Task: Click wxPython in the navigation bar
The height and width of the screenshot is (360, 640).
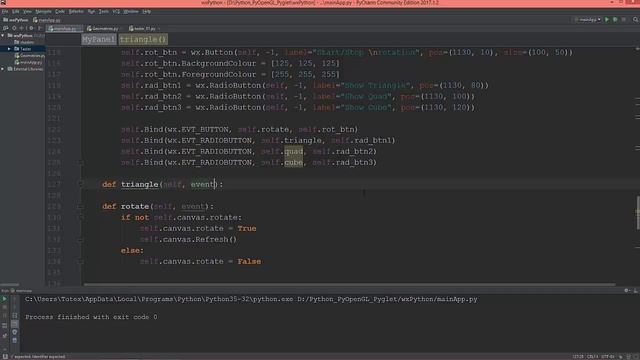Action: point(16,20)
